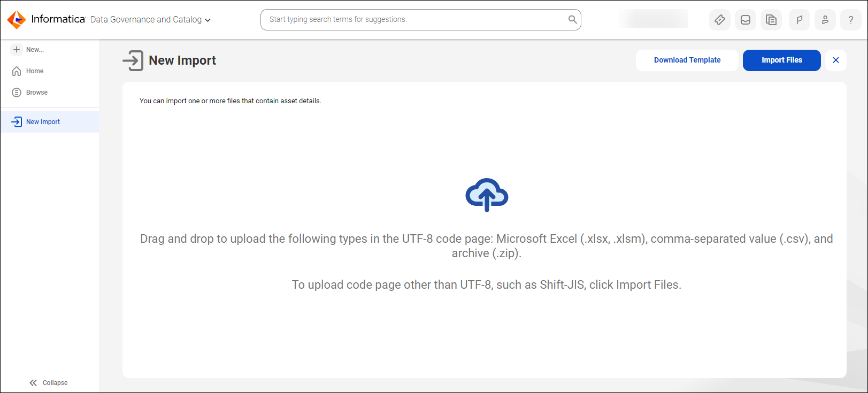
Task: Click the magnifier search icon
Action: (x=572, y=20)
